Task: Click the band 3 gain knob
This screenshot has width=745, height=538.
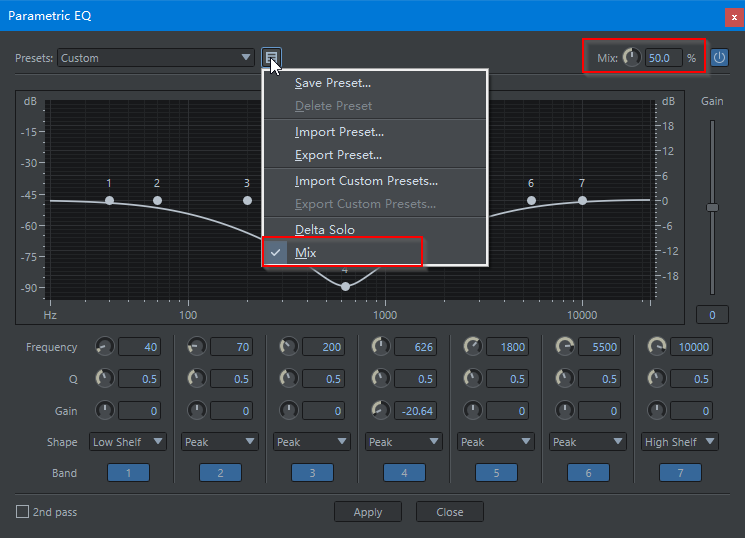Action: [288, 411]
